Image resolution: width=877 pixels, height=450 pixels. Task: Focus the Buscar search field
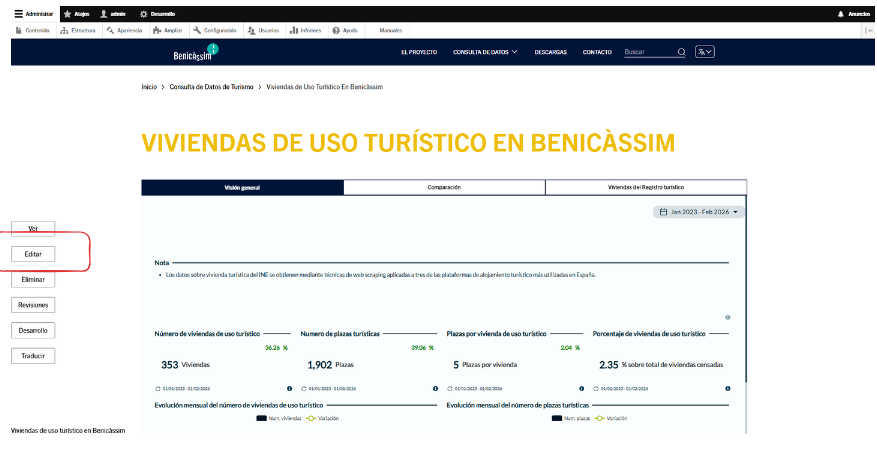click(649, 52)
